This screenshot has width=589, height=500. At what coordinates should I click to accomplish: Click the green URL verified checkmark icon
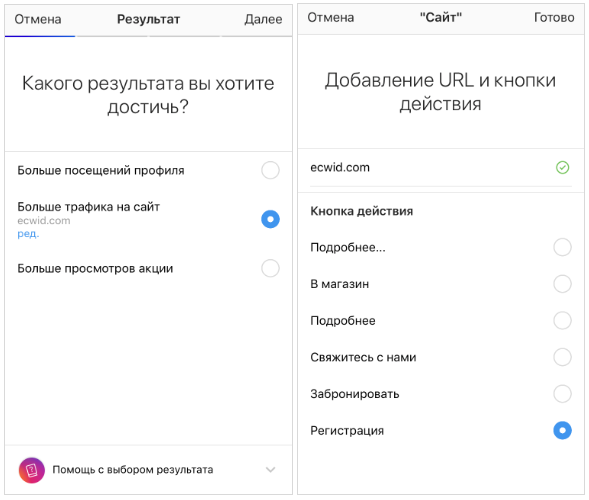(x=562, y=167)
